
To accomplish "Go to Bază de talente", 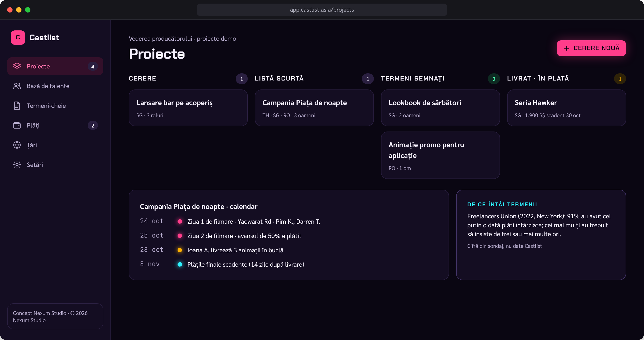I will point(55,86).
